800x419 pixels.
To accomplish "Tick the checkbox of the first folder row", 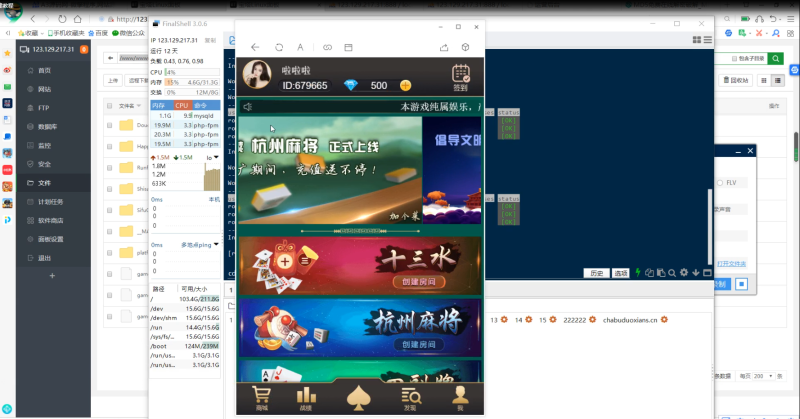I will (110, 125).
